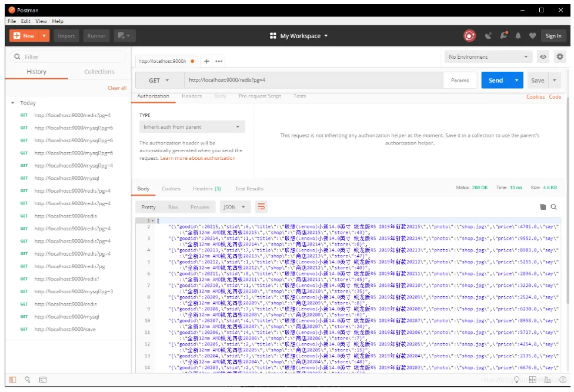This screenshot has width=574, height=392.
Task: Click the filter search magnifier icon
Action: [17, 56]
